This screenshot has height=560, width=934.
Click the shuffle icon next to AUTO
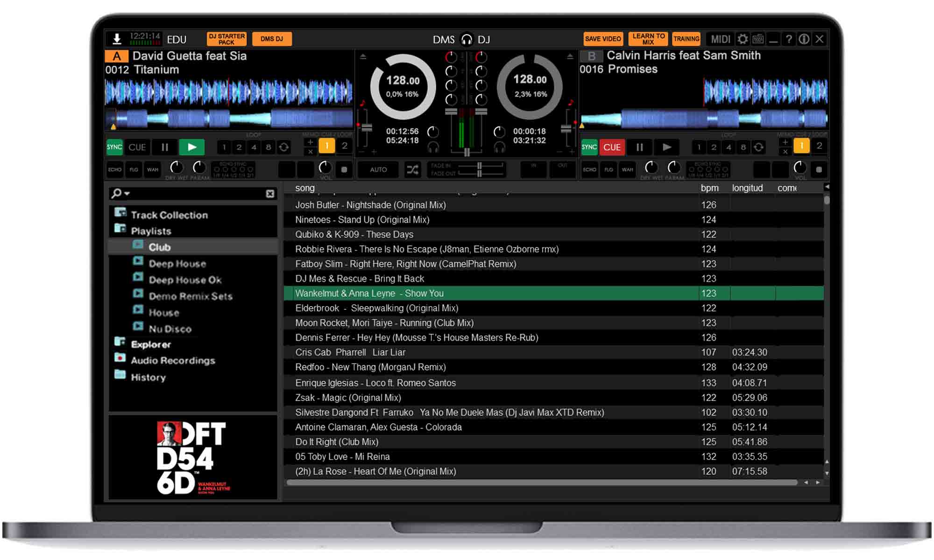coord(412,169)
